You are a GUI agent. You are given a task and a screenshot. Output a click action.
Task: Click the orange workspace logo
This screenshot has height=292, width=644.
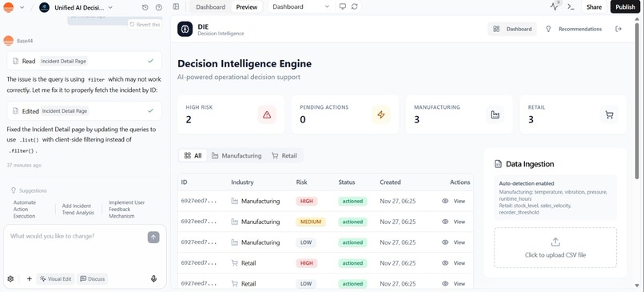pyautogui.click(x=8, y=7)
